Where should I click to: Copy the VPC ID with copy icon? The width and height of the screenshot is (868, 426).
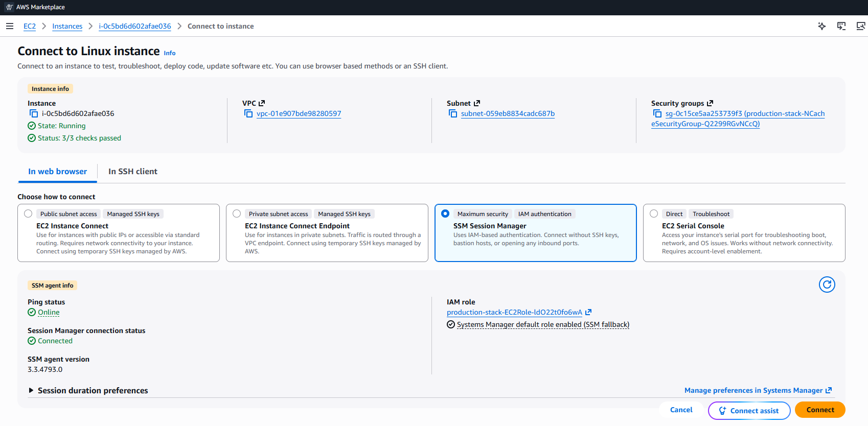pos(248,113)
